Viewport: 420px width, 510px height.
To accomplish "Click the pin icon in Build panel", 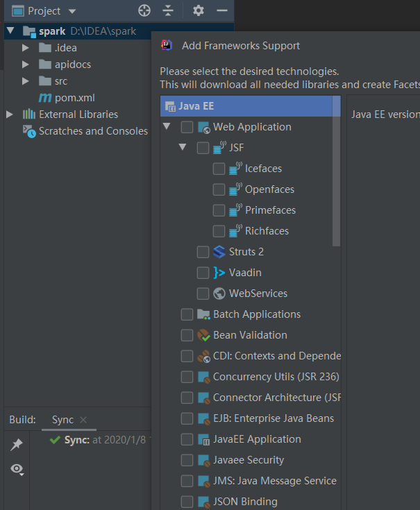I will [17, 445].
